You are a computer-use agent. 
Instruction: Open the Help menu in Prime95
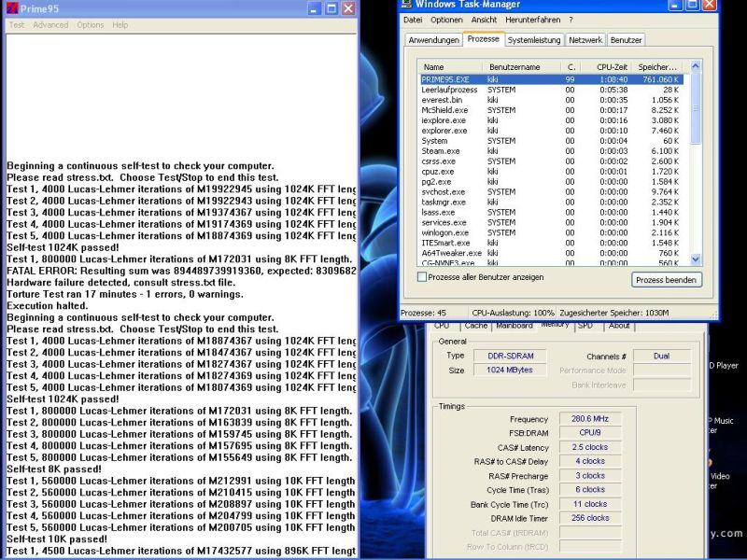tap(120, 25)
